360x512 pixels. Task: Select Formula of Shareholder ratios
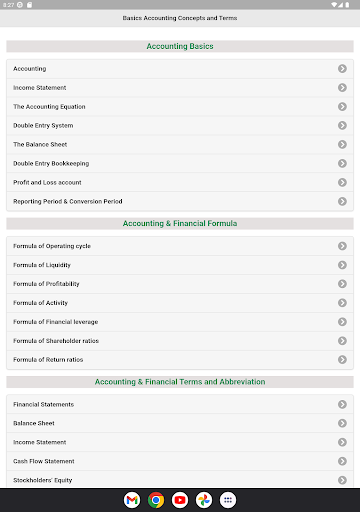pos(180,341)
